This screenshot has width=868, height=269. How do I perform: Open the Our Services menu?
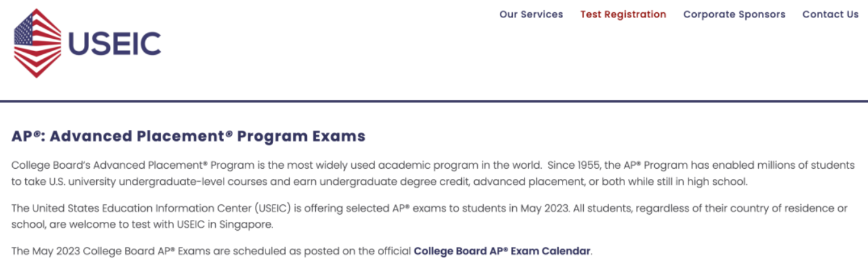(x=531, y=14)
